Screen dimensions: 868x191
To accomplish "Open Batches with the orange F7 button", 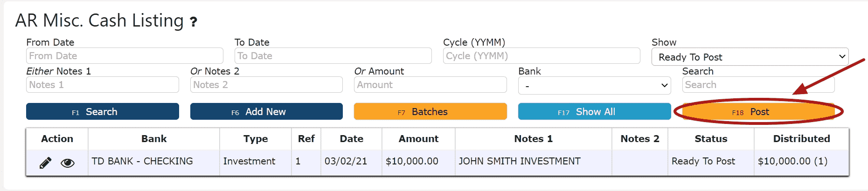I will click(431, 112).
